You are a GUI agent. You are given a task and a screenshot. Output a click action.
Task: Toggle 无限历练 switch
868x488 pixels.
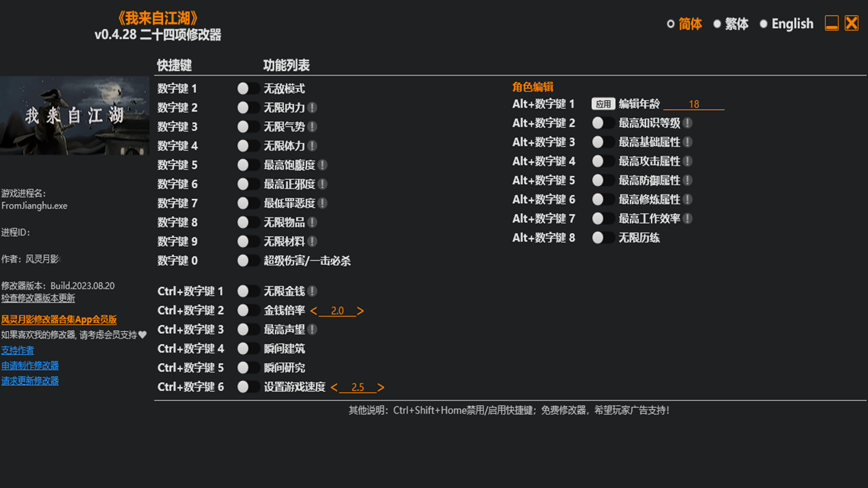pyautogui.click(x=602, y=238)
